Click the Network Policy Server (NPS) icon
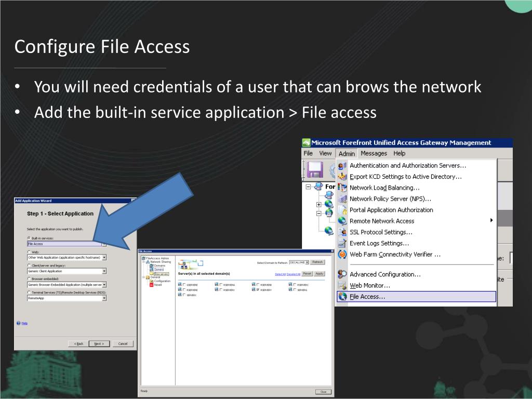 point(342,199)
